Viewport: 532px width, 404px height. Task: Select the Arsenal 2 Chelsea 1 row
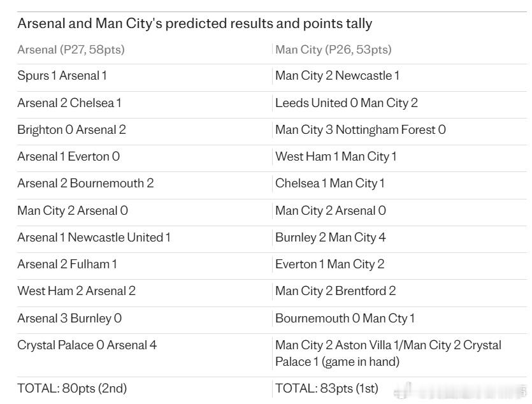tap(69, 103)
